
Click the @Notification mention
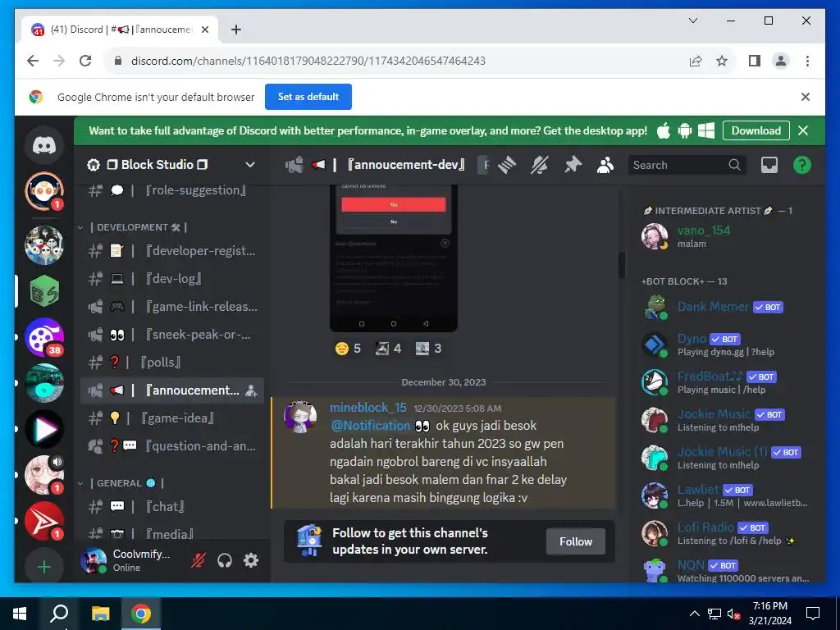(x=371, y=426)
